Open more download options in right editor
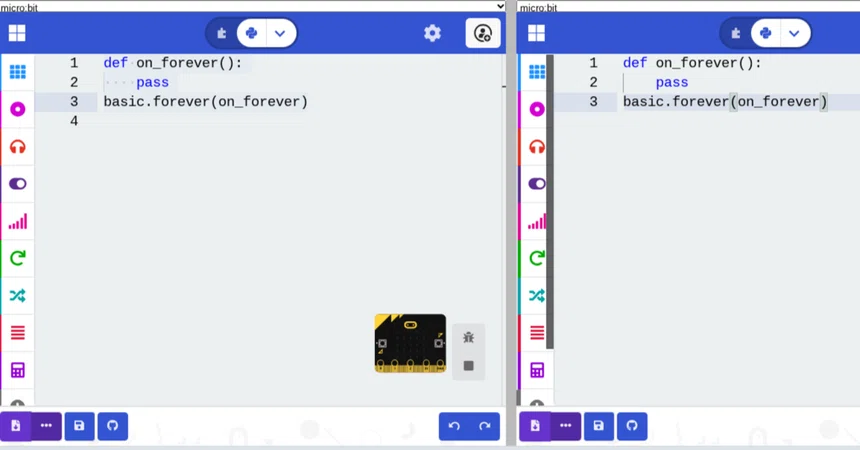860x450 pixels. tap(565, 426)
